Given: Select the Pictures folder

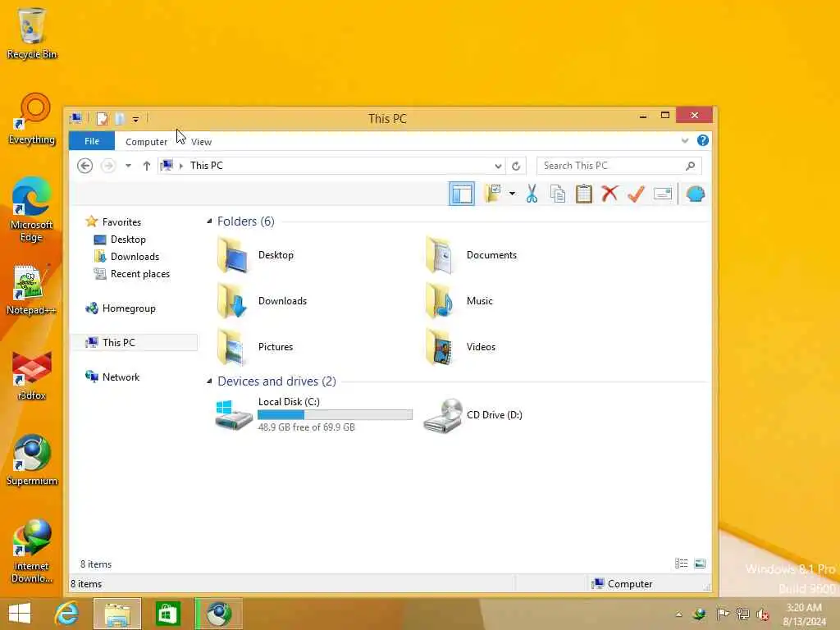Looking at the screenshot, I should (x=256, y=347).
